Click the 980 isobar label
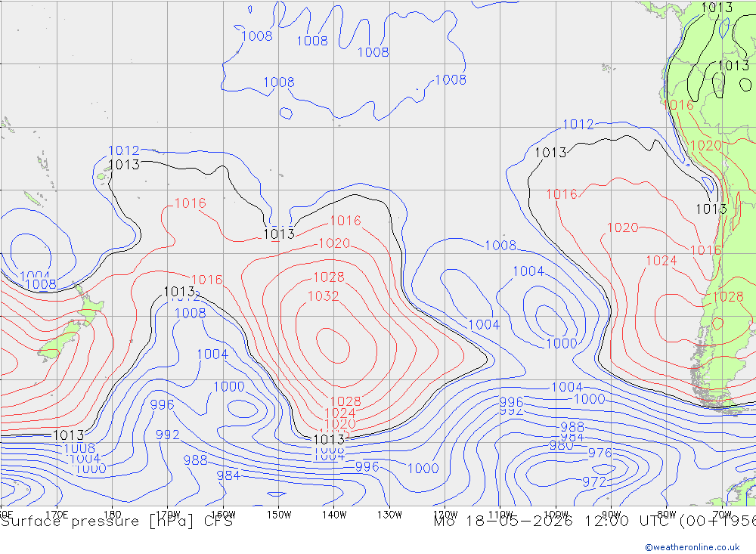The image size is (756, 554). point(561,445)
